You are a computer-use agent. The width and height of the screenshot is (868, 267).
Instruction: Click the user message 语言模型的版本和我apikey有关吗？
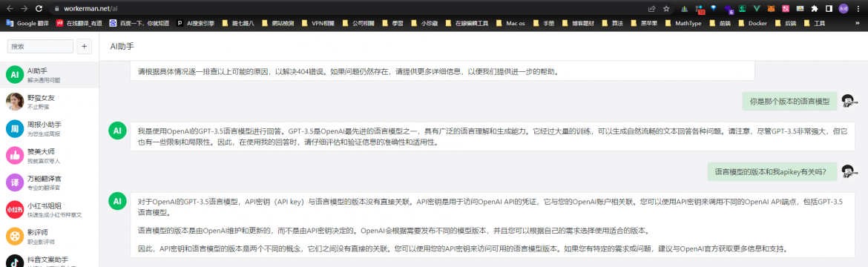pos(772,172)
